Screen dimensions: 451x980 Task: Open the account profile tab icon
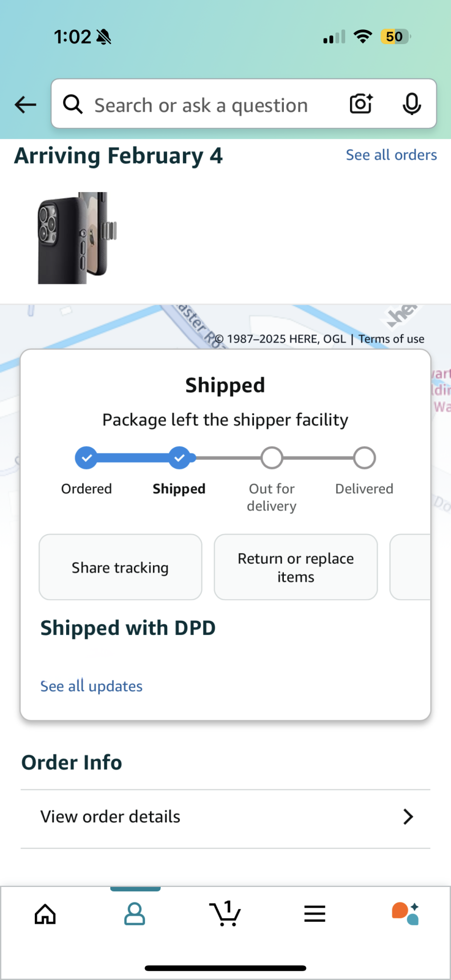tap(135, 914)
